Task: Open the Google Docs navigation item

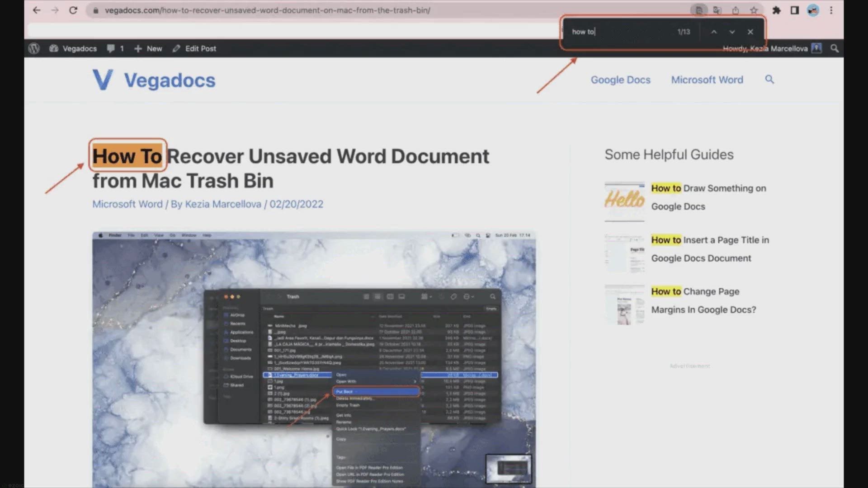Action: (621, 80)
